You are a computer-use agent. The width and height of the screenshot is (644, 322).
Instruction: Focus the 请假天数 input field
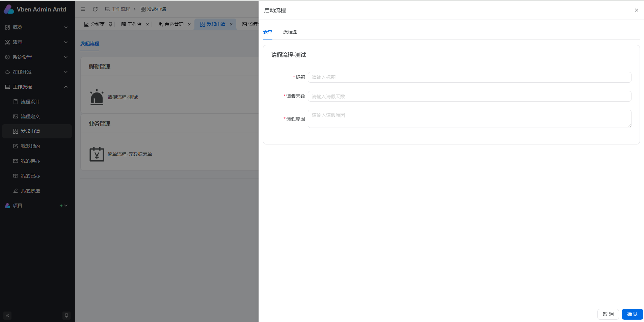click(469, 96)
